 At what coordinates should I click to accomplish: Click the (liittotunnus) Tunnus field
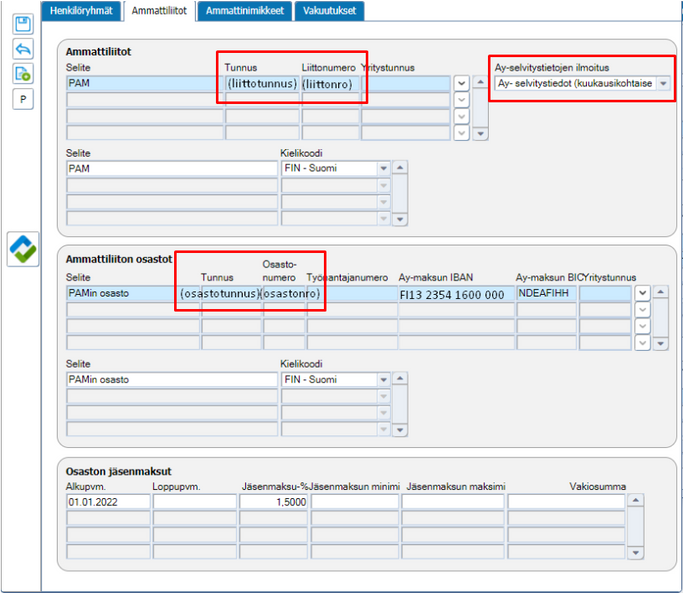point(262,83)
